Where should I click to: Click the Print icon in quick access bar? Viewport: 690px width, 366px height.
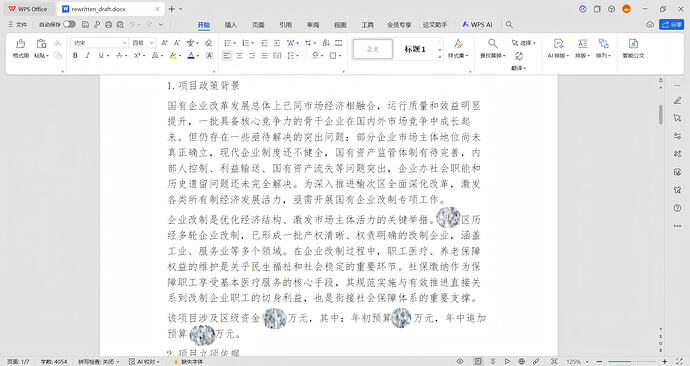point(108,25)
